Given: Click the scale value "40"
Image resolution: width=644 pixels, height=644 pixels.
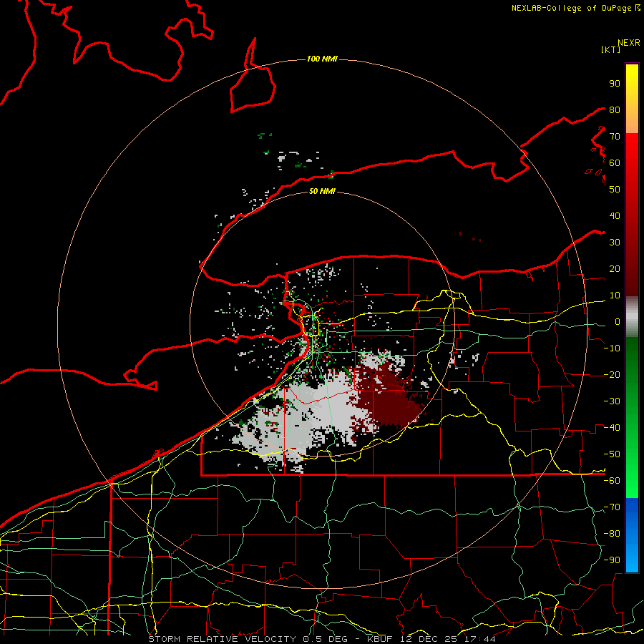Looking at the screenshot, I should (615, 216).
